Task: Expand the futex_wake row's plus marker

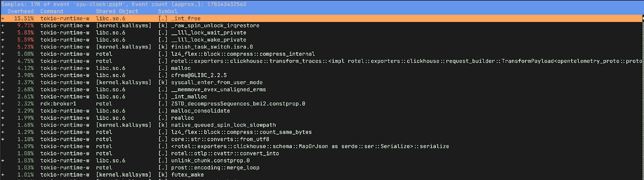Action: point(3,175)
